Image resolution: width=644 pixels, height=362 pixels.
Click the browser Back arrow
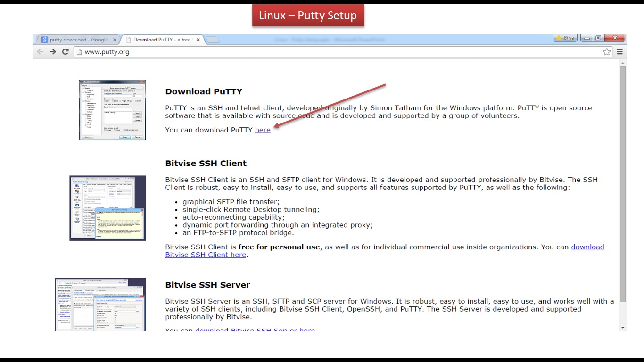coord(40,52)
